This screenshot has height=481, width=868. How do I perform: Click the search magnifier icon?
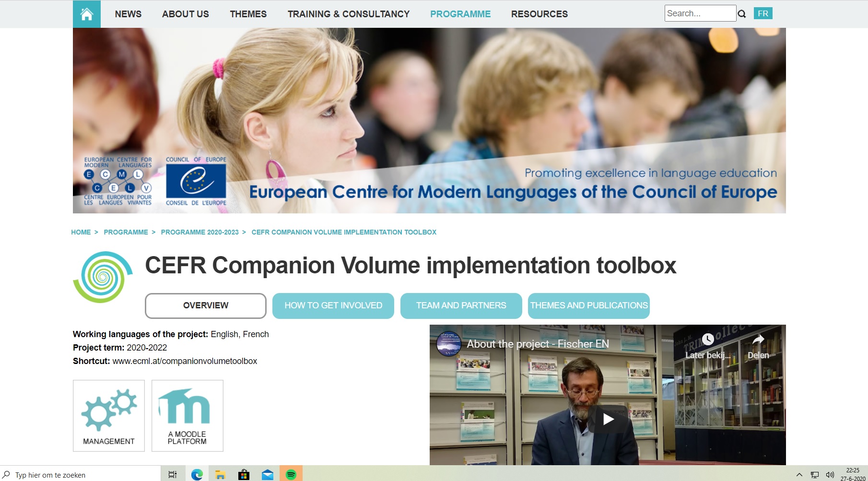click(x=742, y=14)
